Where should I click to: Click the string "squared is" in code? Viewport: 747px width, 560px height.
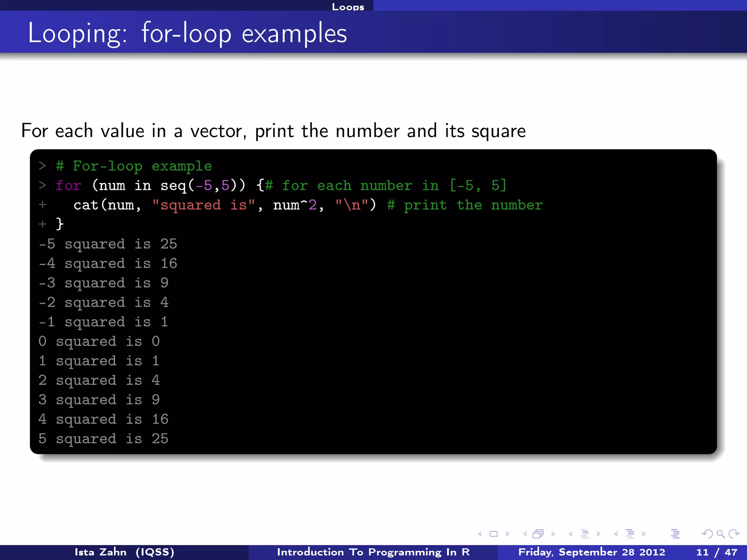(x=204, y=205)
